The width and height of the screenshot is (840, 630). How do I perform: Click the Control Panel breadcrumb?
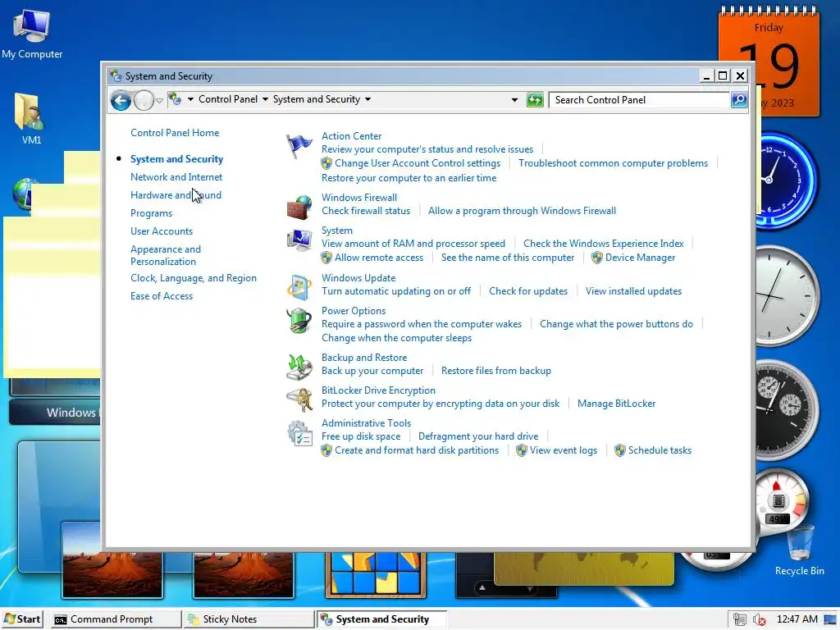click(228, 99)
